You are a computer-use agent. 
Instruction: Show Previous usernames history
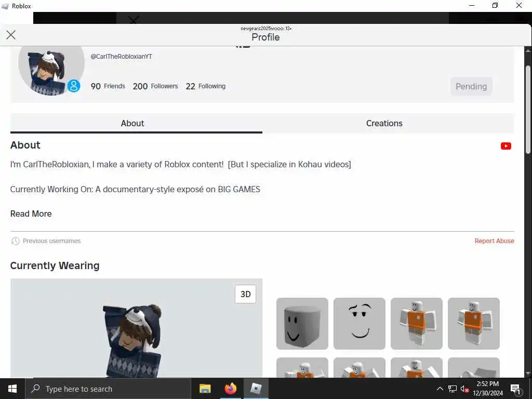51,241
